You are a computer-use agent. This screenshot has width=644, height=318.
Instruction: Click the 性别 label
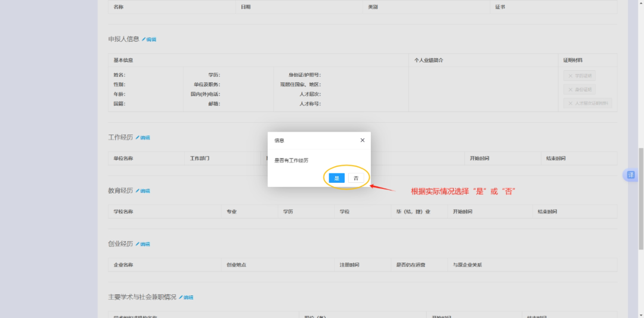click(x=119, y=85)
